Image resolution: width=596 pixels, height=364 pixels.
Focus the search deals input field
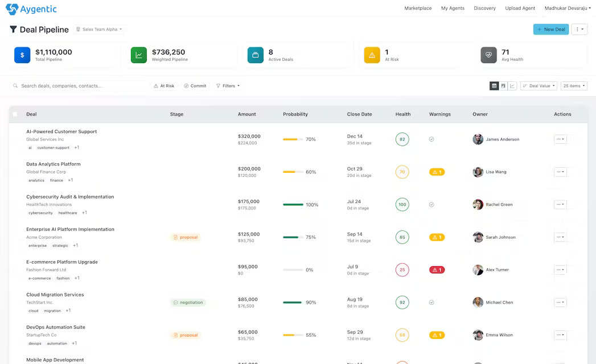(x=78, y=86)
